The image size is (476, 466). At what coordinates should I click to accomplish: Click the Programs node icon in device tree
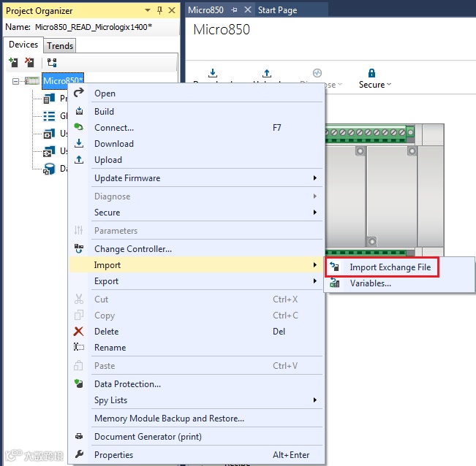pyautogui.click(x=49, y=98)
